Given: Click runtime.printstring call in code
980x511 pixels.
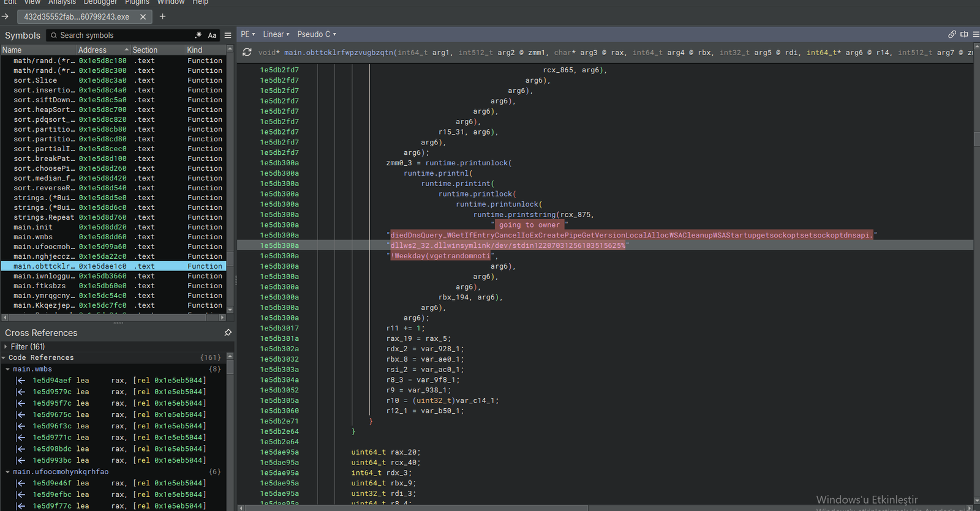Looking at the screenshot, I should (514, 215).
